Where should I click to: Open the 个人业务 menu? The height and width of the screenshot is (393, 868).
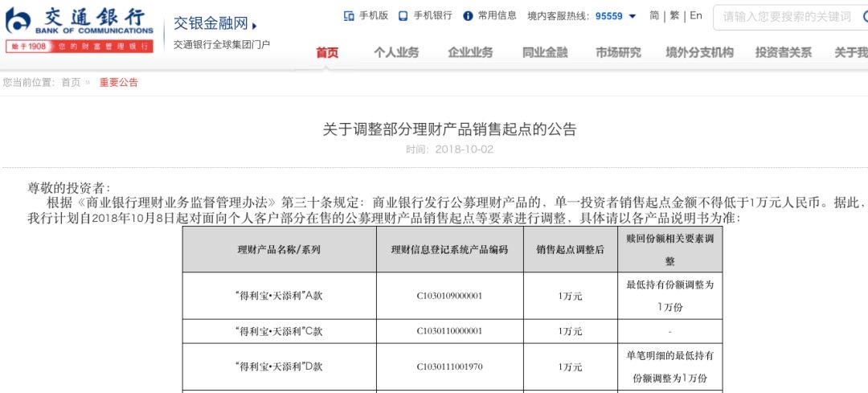396,53
